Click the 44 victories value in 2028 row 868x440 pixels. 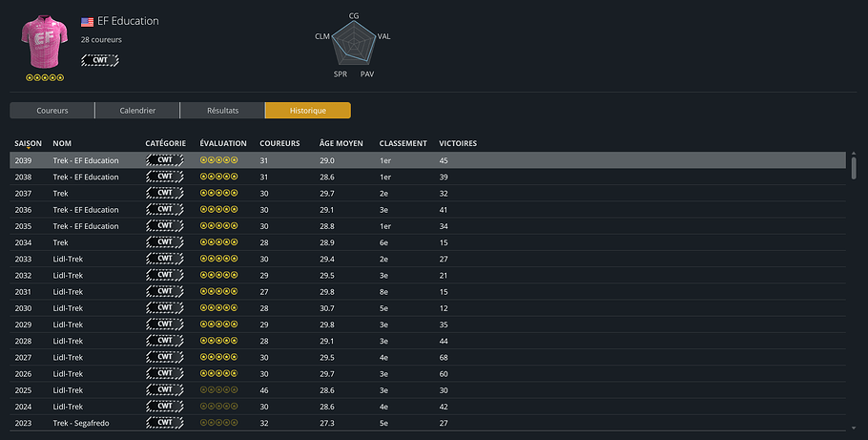(x=444, y=341)
